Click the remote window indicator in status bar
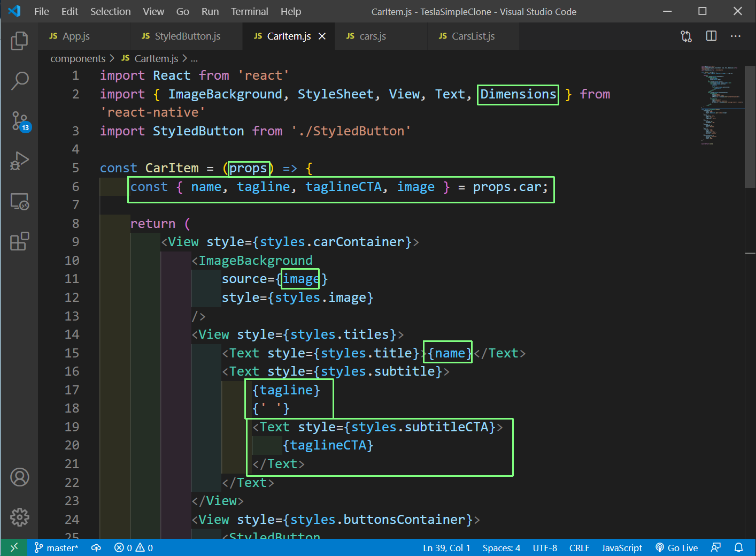Viewport: 756px width, 556px height. pos(14,547)
